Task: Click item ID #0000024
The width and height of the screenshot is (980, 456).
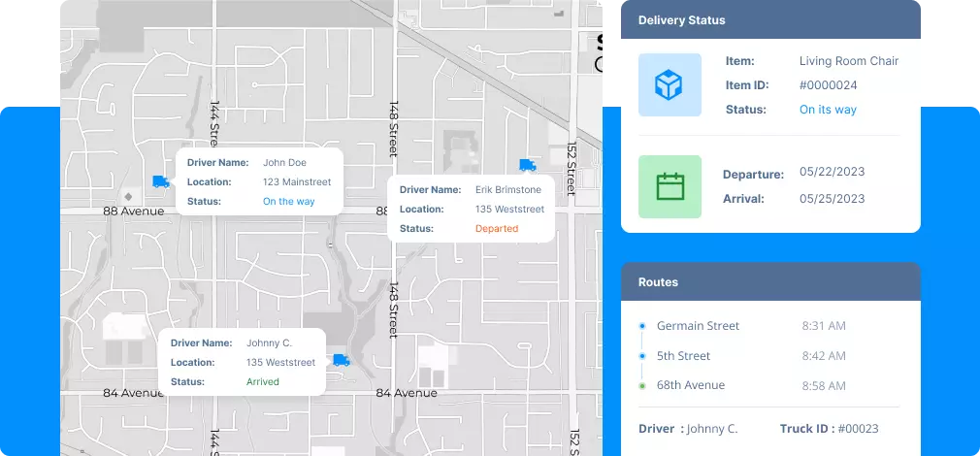Action: point(828,85)
